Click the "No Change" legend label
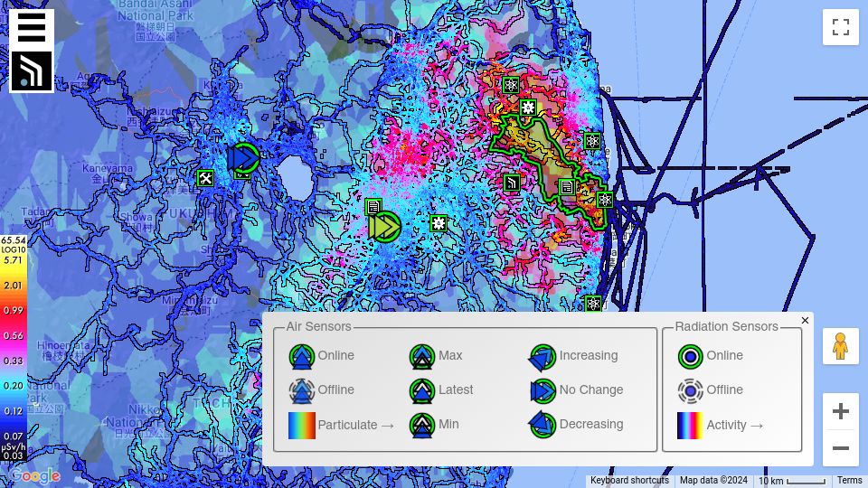 pyautogui.click(x=591, y=389)
